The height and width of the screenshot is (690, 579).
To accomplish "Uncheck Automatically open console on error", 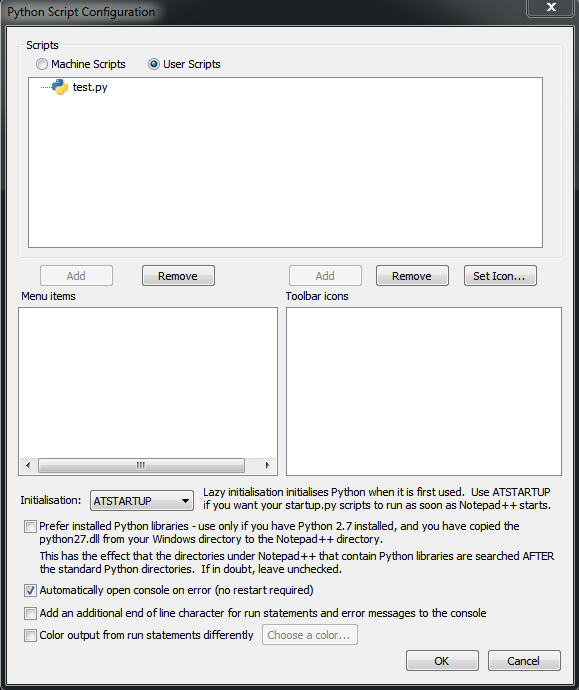I will 30,591.
